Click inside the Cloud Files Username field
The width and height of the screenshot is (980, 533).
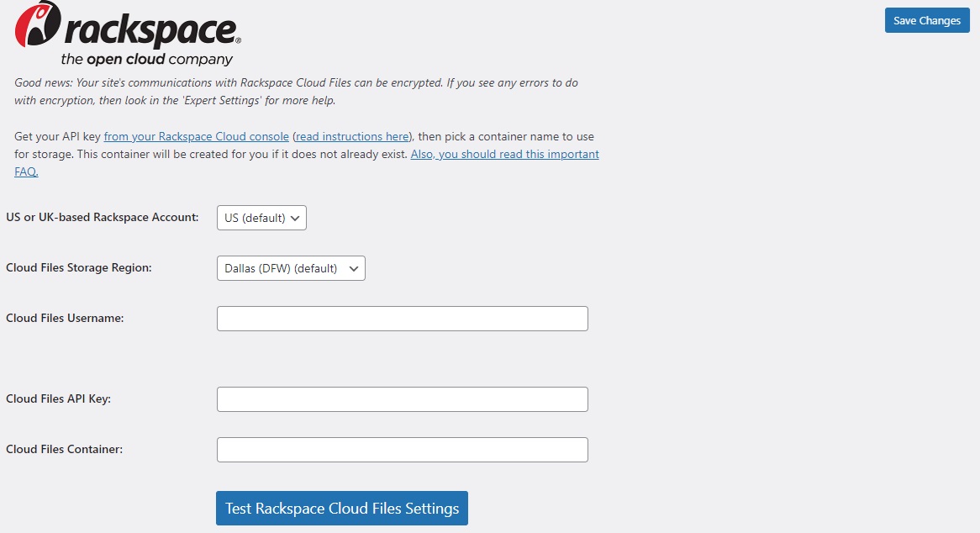(x=402, y=318)
